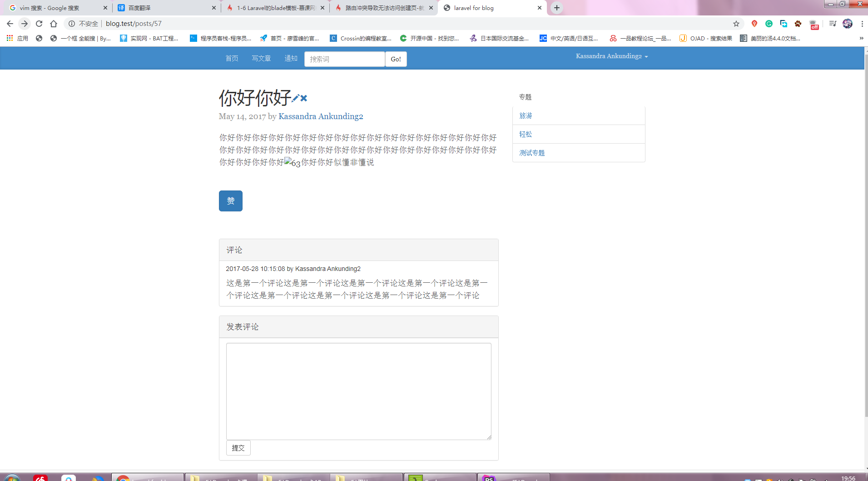This screenshot has height=481, width=868.
Task: Show more bookmarks with the chevron
Action: (x=861, y=38)
